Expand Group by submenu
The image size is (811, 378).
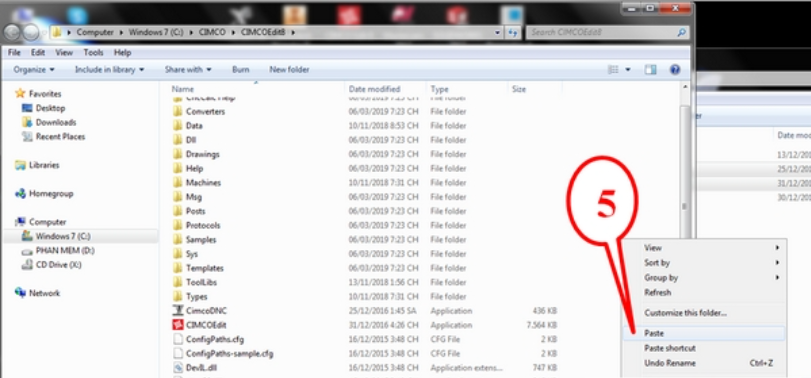click(x=705, y=278)
